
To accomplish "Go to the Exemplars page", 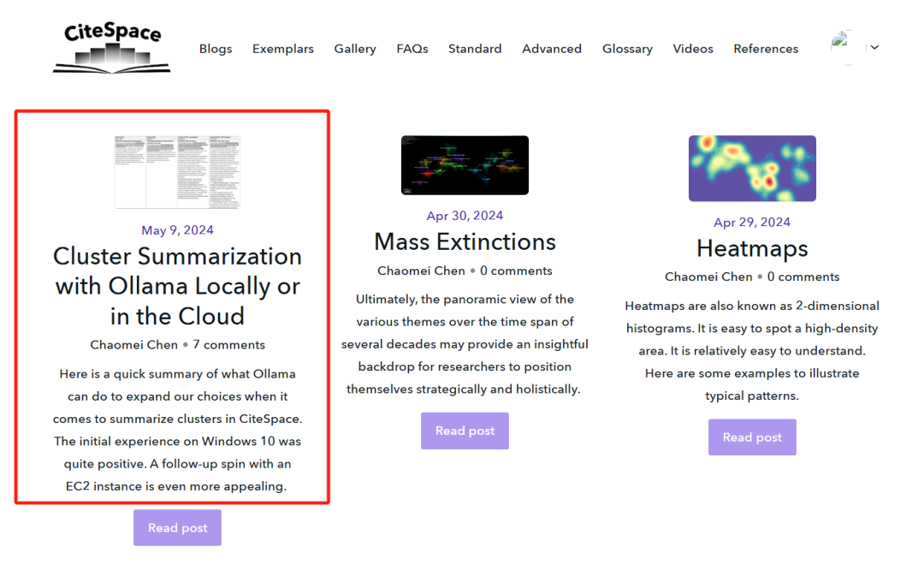I will (x=283, y=49).
